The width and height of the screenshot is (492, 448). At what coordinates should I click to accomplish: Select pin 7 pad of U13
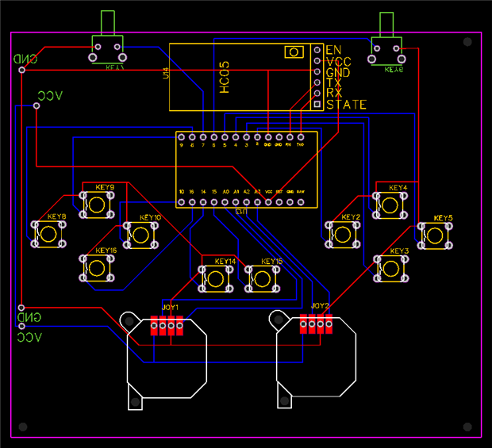point(203,137)
